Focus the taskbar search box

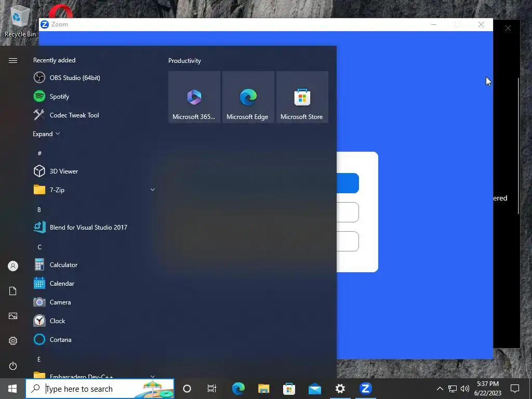point(100,389)
